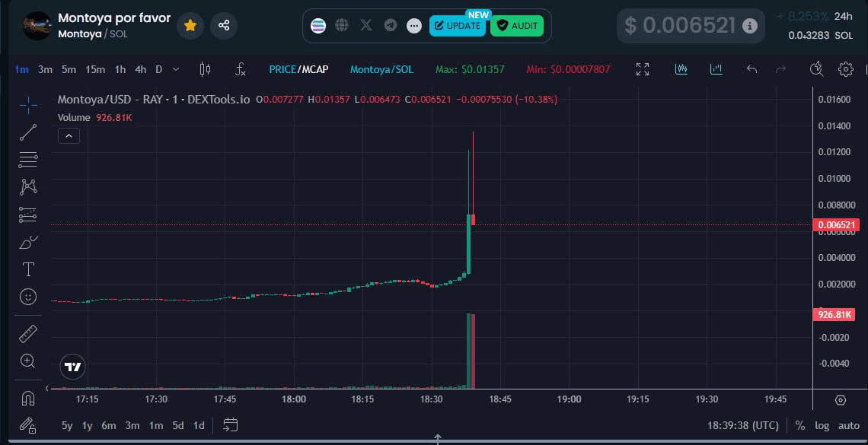Select the forecast position tool
This screenshot has width=868, height=445.
pyautogui.click(x=28, y=215)
